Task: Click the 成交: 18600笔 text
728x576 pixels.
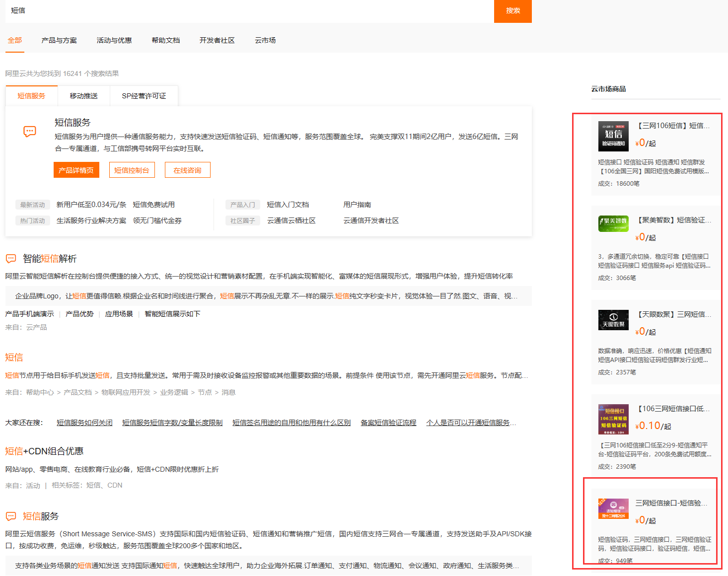Action: tap(619, 184)
